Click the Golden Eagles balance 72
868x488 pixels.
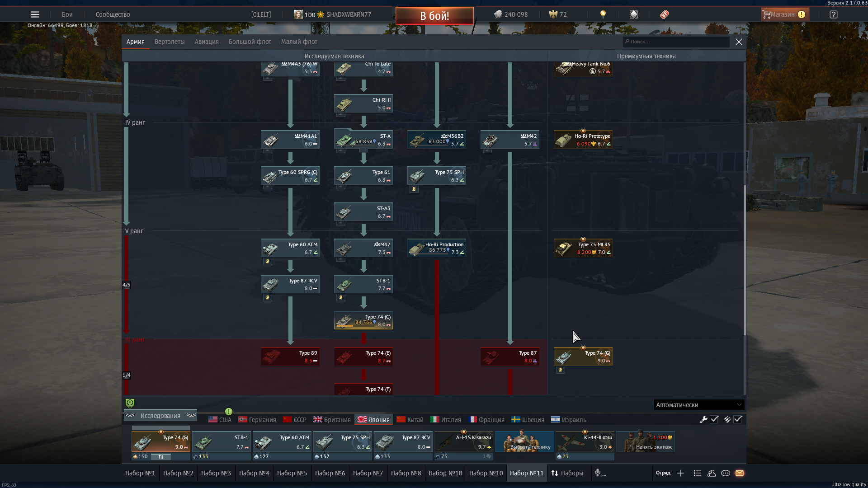click(x=558, y=14)
